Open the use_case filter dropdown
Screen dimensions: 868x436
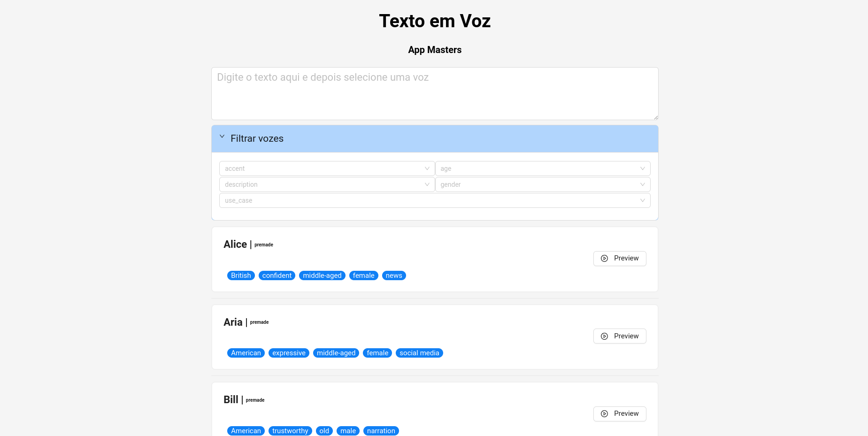pos(434,200)
